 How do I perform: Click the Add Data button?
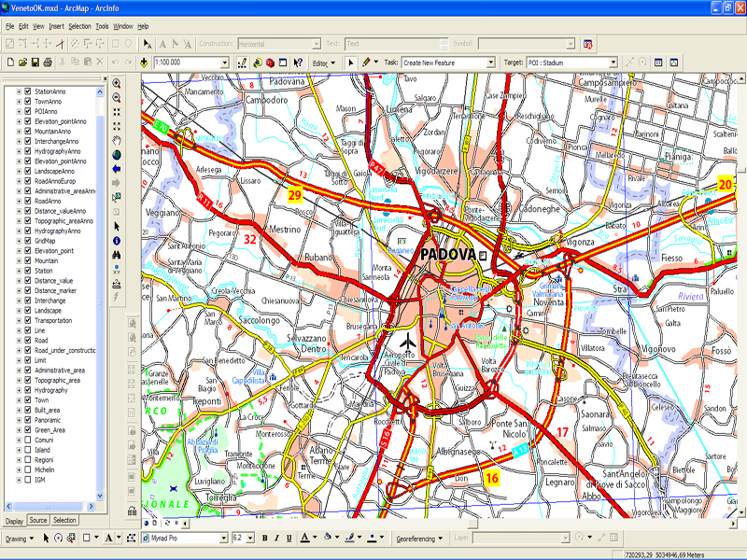(145, 63)
